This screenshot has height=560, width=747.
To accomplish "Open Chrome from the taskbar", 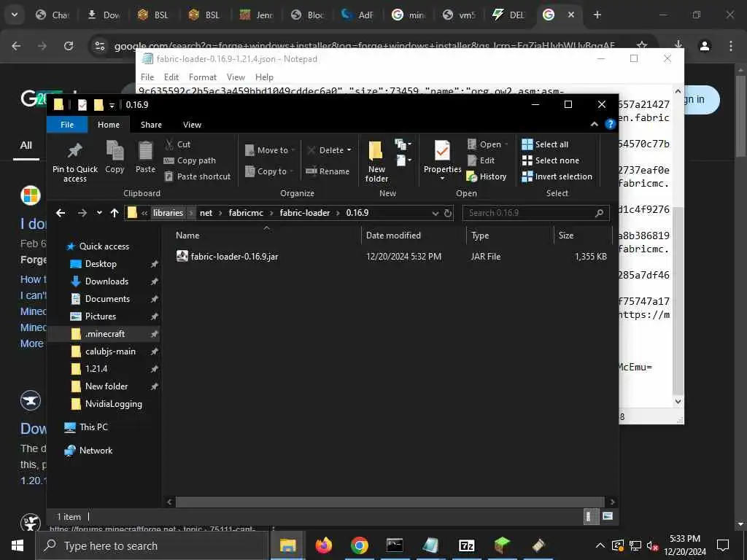I will [359, 545].
